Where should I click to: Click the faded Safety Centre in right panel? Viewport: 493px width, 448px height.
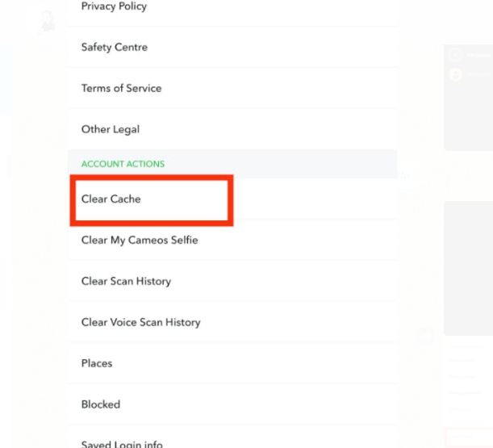462,377
